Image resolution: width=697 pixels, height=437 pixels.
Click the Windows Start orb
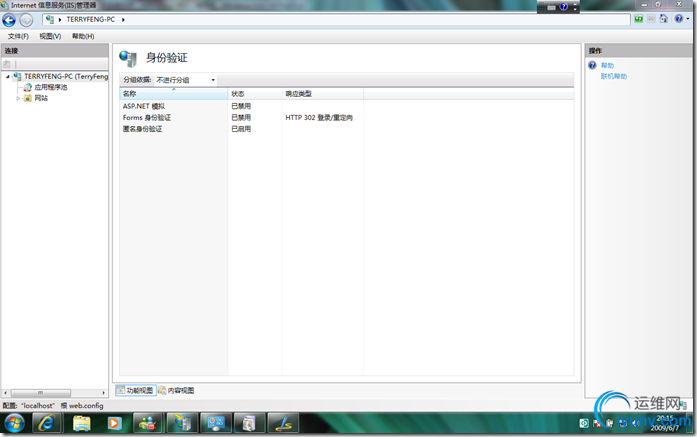[x=14, y=423]
